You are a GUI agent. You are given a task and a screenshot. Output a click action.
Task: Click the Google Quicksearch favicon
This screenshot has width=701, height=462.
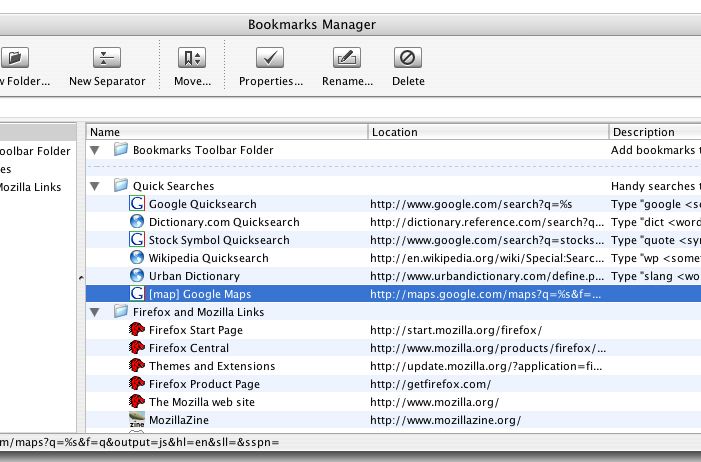point(137,203)
